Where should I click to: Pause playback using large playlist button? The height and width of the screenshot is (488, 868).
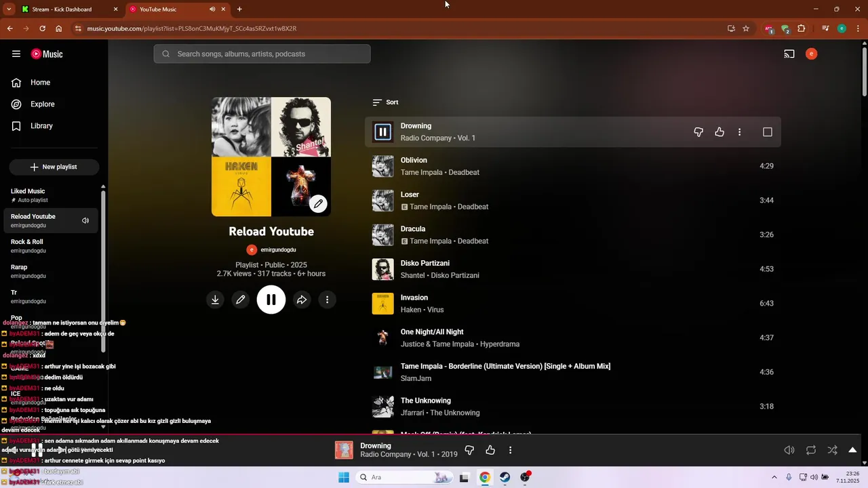pyautogui.click(x=271, y=300)
